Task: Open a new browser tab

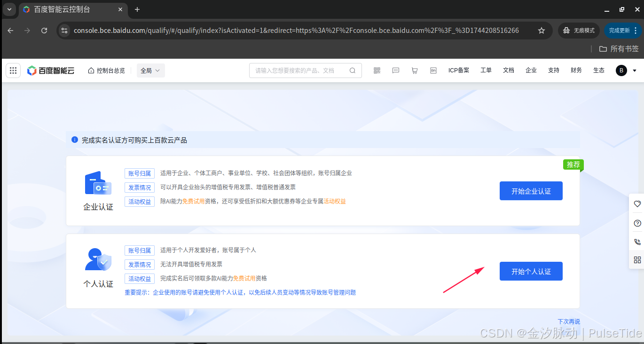Action: click(x=137, y=9)
